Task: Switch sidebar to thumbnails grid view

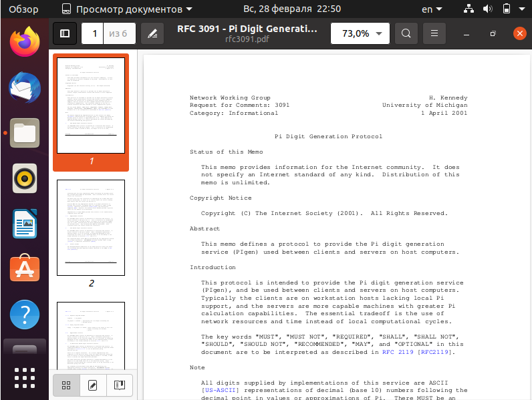Action: [x=66, y=385]
